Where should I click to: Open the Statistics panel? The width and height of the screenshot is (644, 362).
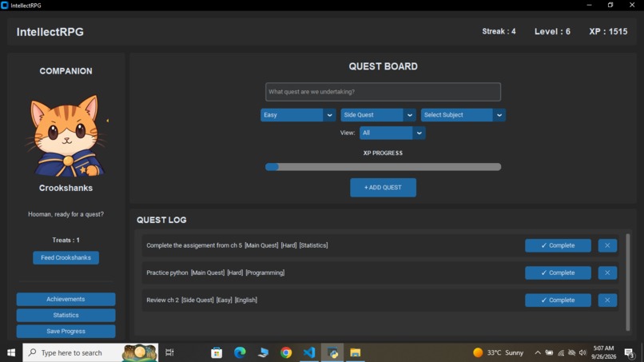tap(66, 315)
